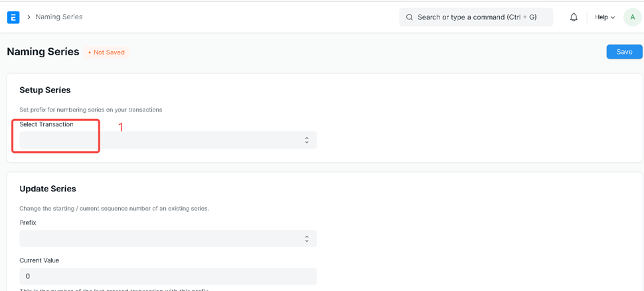Click the search or command bar
The width and height of the screenshot is (644, 291).
coord(476,17)
